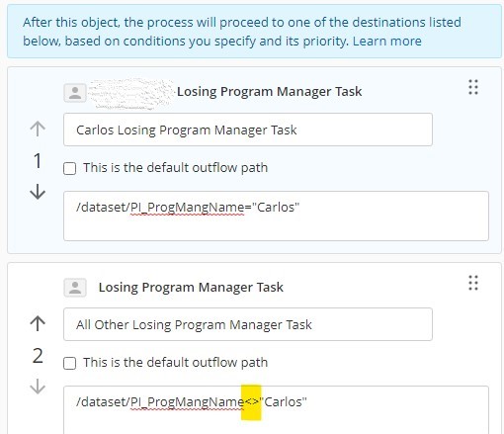The width and height of the screenshot is (504, 434).
Task: Click user task icon on second card
Action: [x=75, y=288]
